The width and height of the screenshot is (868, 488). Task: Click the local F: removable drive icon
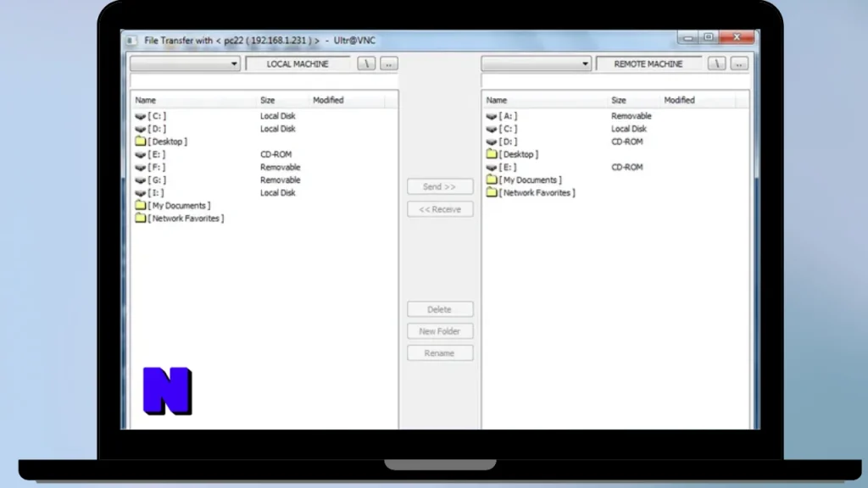(x=140, y=167)
